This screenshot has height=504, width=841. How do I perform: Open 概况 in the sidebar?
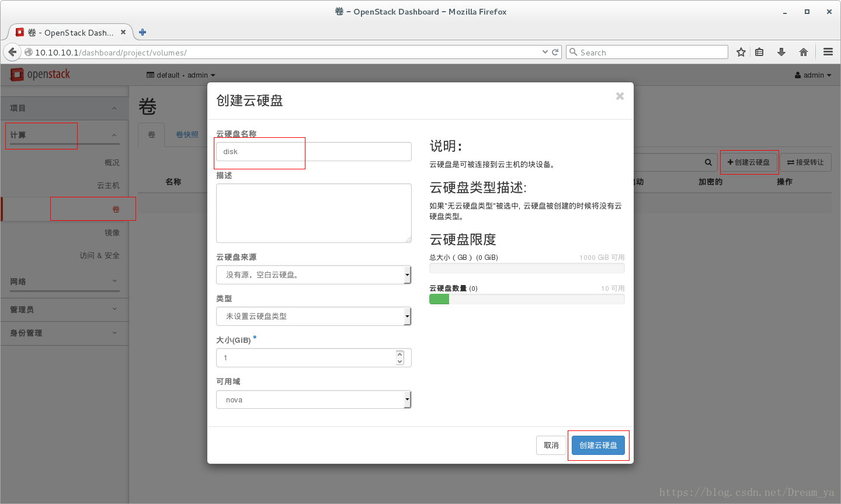[112, 162]
